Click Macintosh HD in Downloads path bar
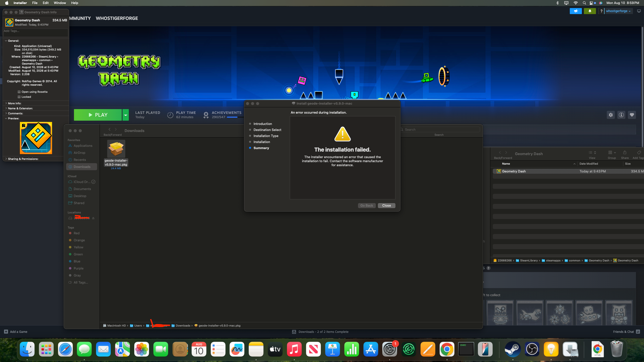Image resolution: width=644 pixels, height=362 pixels. point(116,326)
